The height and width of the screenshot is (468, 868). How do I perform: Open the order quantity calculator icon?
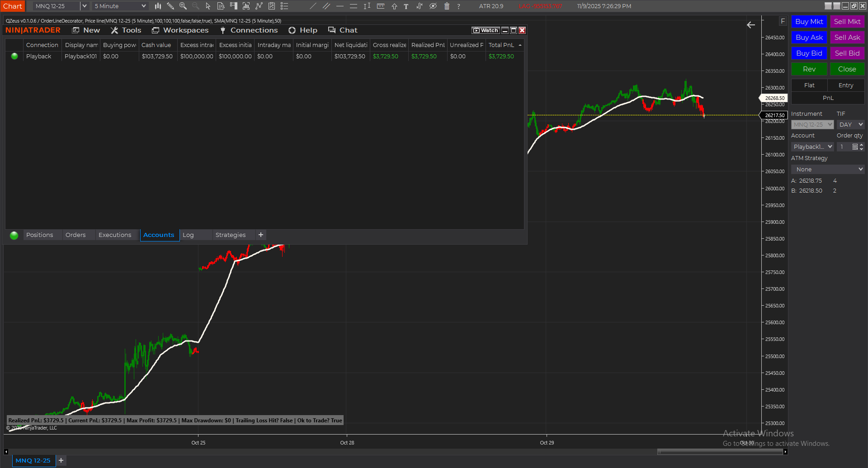pyautogui.click(x=855, y=147)
